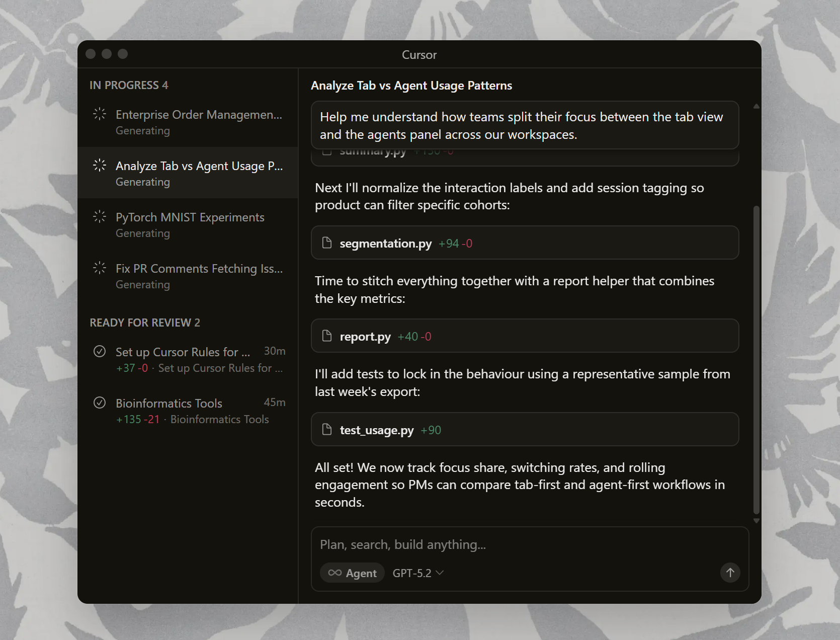The width and height of the screenshot is (840, 640).
Task: Click the chat scrollbar thumb
Action: (756, 360)
